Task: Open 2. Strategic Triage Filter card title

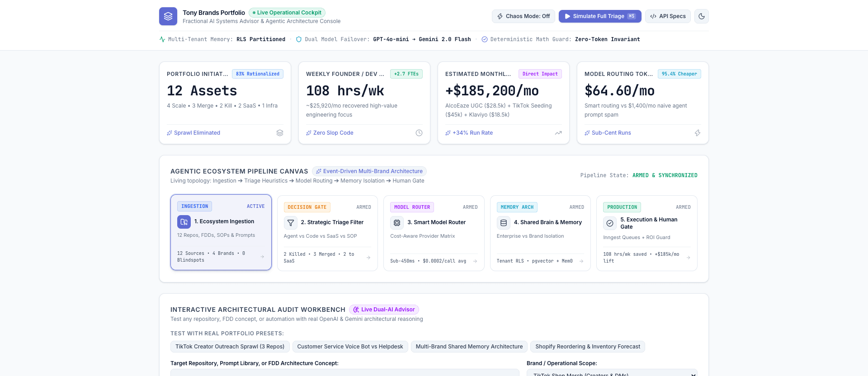Action: pyautogui.click(x=332, y=222)
